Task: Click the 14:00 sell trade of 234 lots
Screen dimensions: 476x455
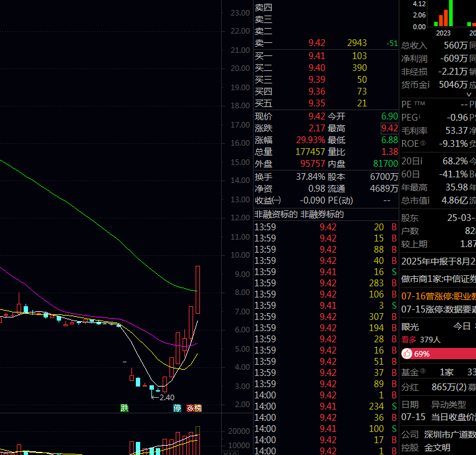Action: click(x=326, y=406)
